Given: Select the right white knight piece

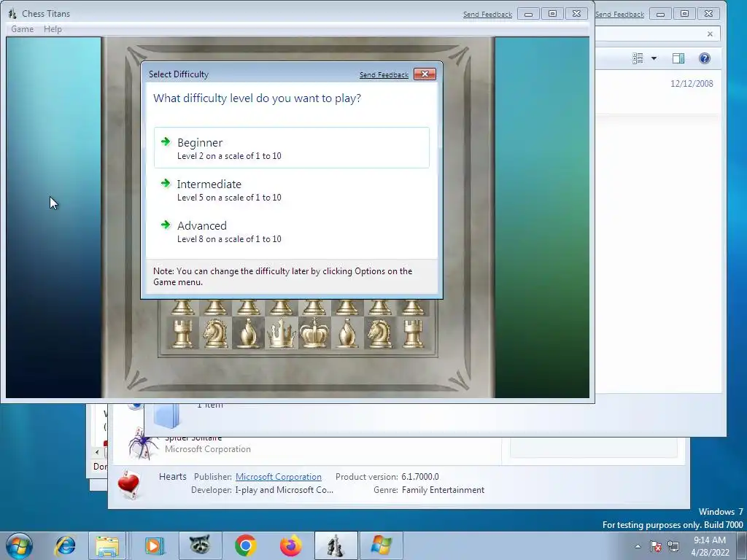Looking at the screenshot, I should (x=379, y=332).
